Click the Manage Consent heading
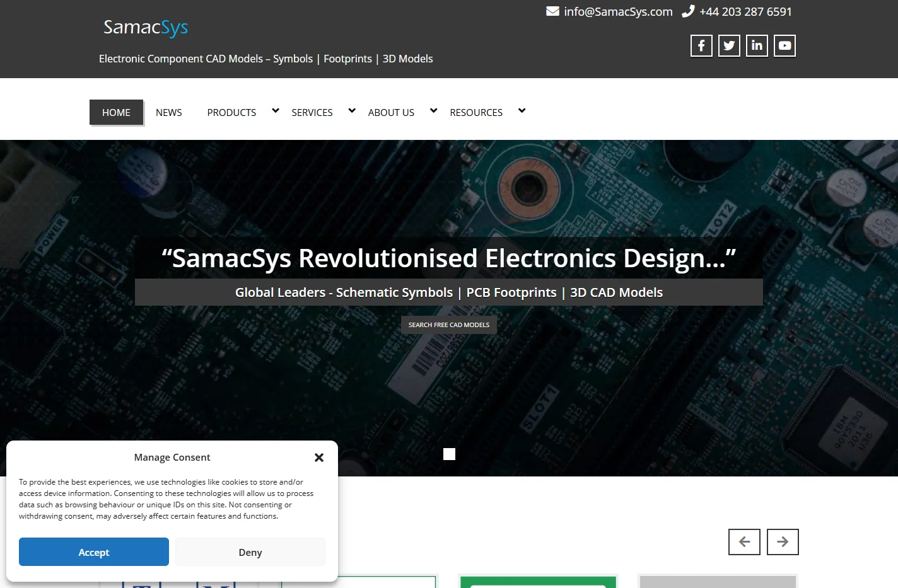The width and height of the screenshot is (898, 588). coord(172,458)
